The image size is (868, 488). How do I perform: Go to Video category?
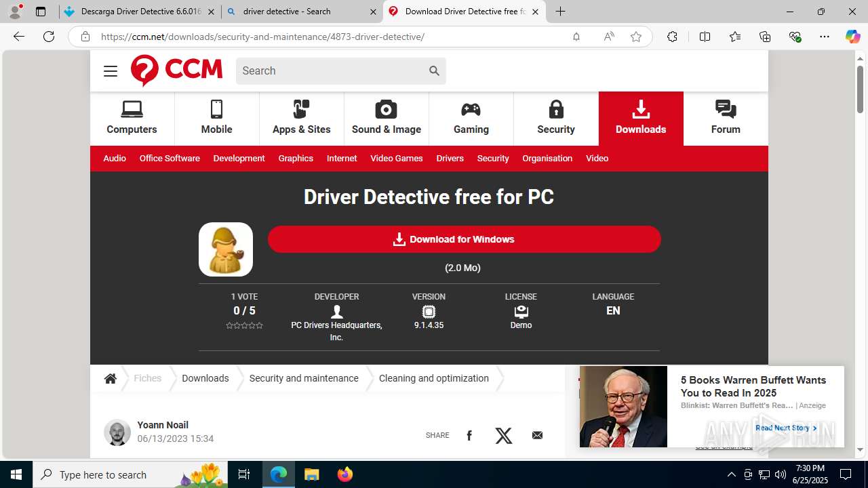(597, 158)
